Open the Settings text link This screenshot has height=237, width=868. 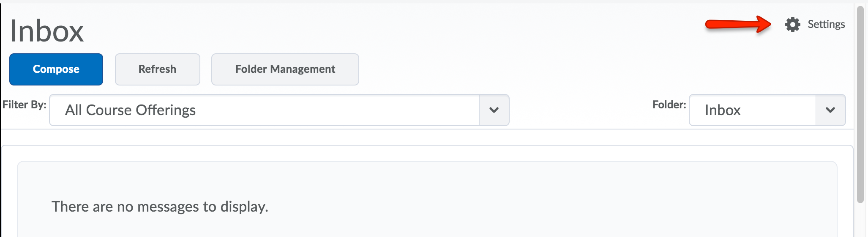[826, 25]
